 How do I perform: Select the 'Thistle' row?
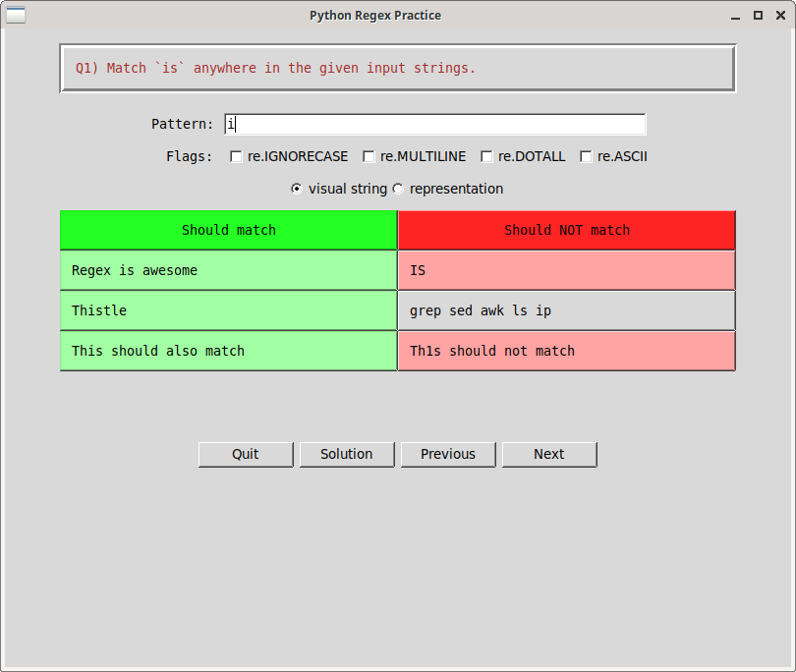coord(228,310)
